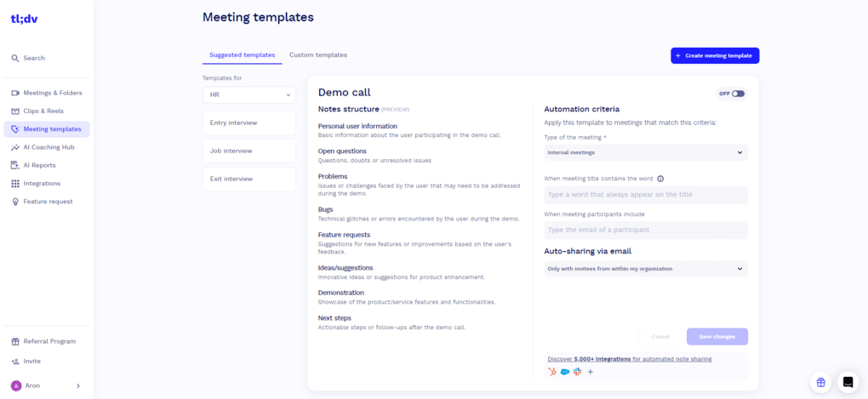Click the Save changes button

coord(717,337)
